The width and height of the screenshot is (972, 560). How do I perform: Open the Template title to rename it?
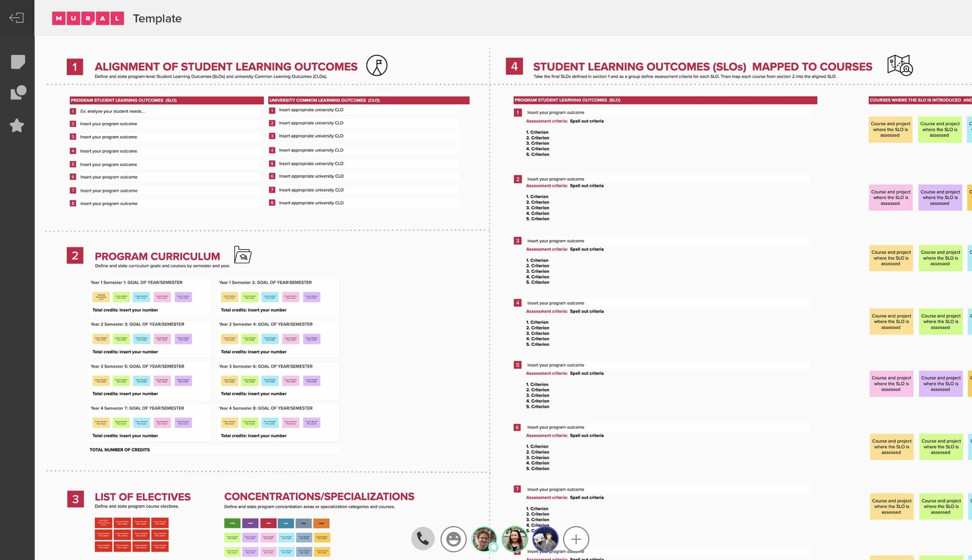157,18
